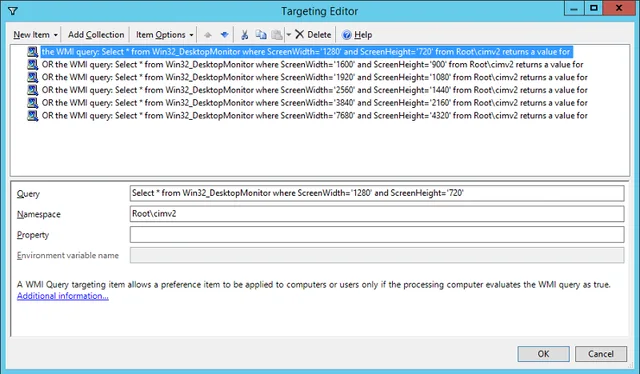Minimize the Targeting Editor window
Image resolution: width=640 pixels, height=374 pixels.
coord(574,8)
